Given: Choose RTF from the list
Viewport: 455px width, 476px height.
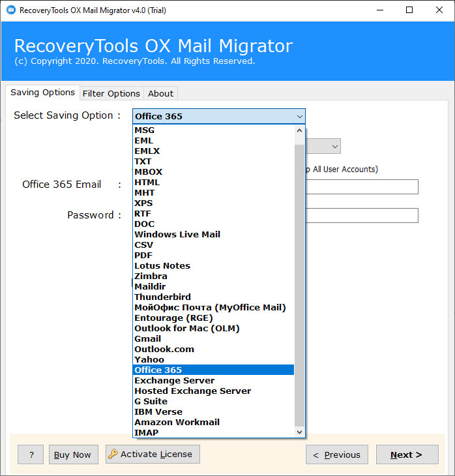Looking at the screenshot, I should click(x=214, y=213).
